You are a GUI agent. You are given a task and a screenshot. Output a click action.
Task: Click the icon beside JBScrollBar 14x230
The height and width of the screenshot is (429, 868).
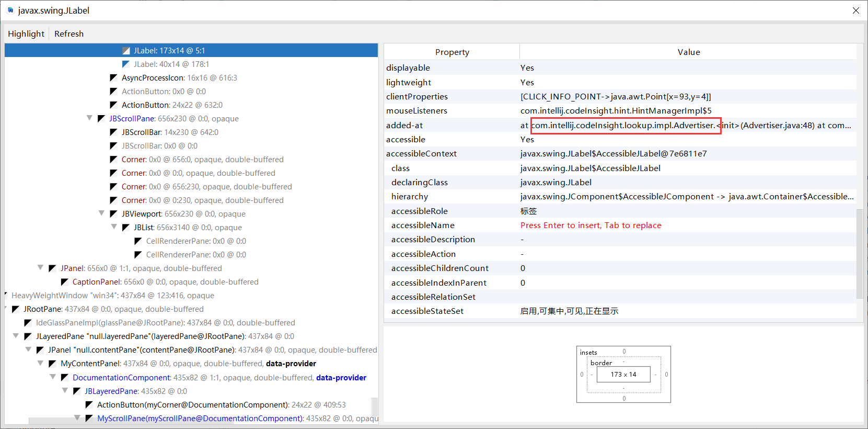pos(113,132)
